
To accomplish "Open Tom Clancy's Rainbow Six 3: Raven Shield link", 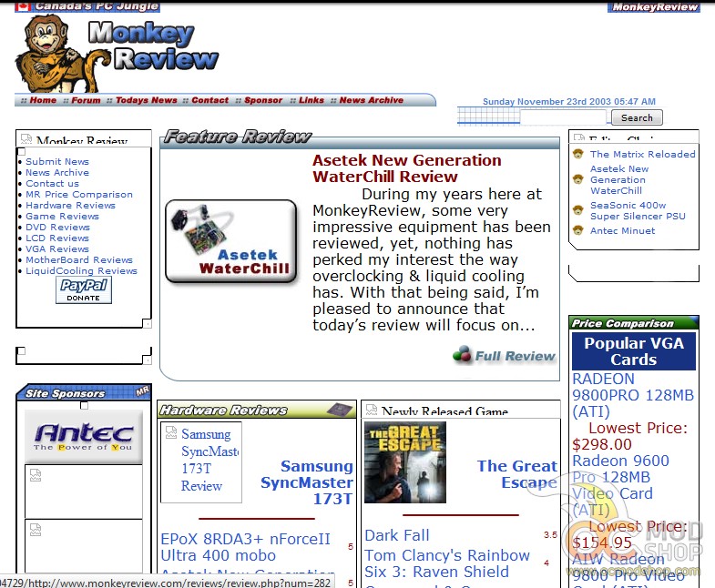I will [447, 563].
